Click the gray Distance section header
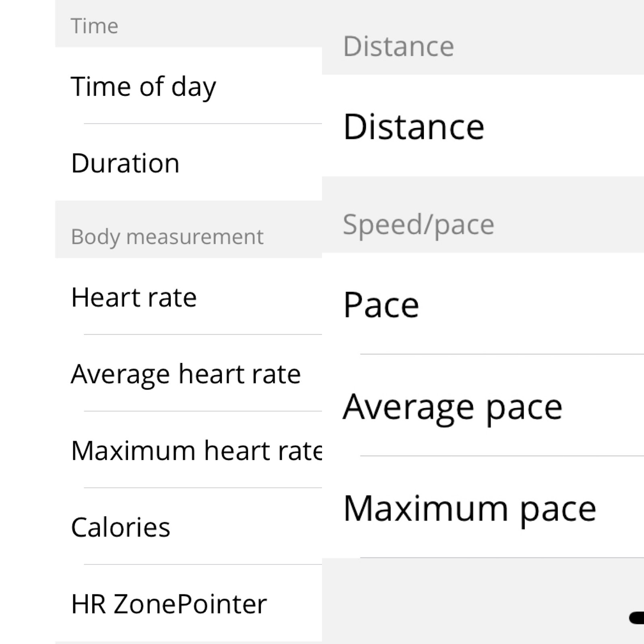The height and width of the screenshot is (644, 644). [x=398, y=46]
